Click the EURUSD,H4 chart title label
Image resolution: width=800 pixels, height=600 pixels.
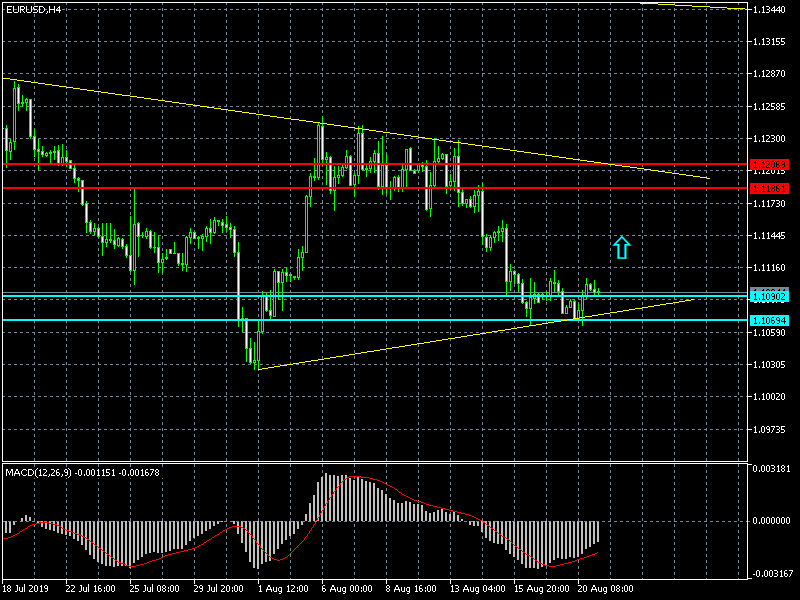click(33, 10)
